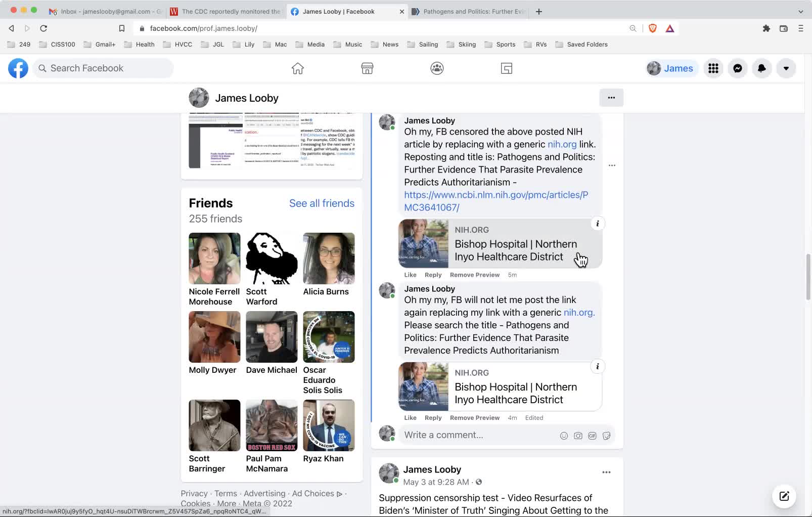Image resolution: width=812 pixels, height=517 pixels.
Task: Open the Brave wallet icon
Action: tap(784, 28)
